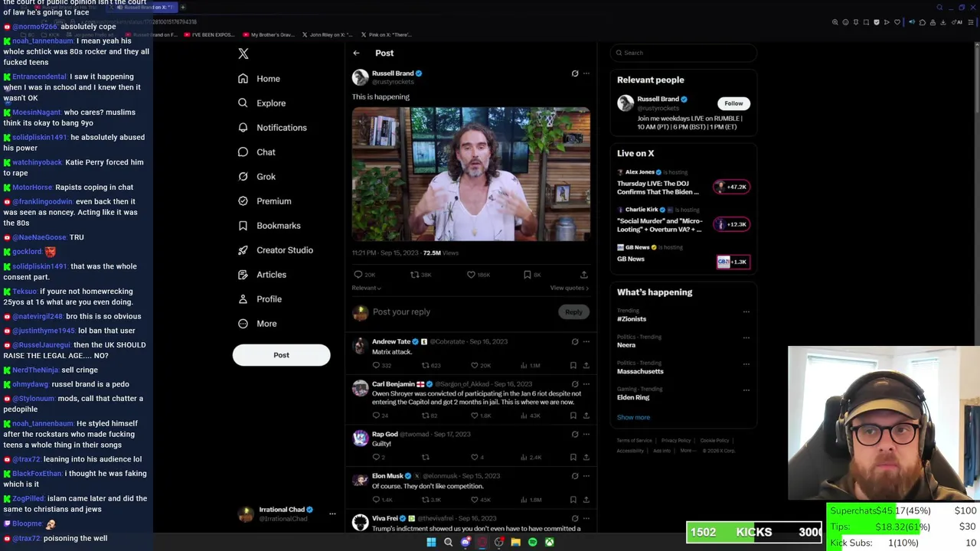Open Grok in X sidebar

[x=256, y=177]
